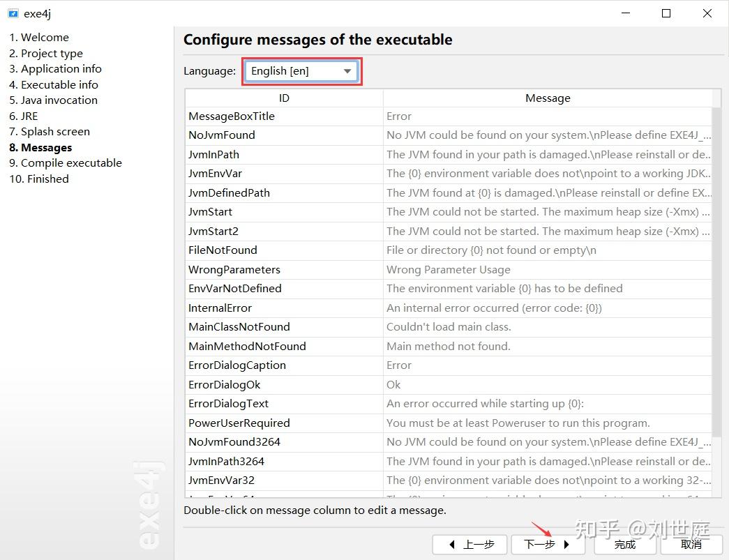Select the NoJvmFound message cell
This screenshot has width=729, height=560.
(548, 135)
